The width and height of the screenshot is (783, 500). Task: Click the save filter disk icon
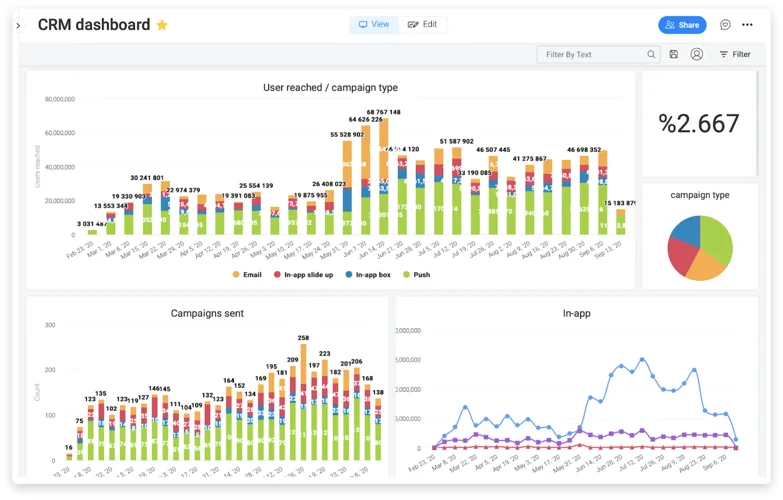[x=674, y=54]
